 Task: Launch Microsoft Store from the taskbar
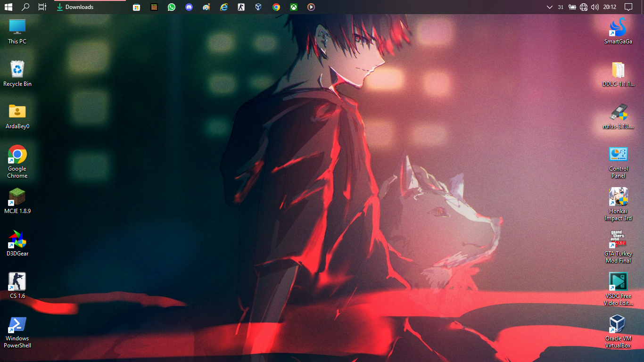pos(136,7)
